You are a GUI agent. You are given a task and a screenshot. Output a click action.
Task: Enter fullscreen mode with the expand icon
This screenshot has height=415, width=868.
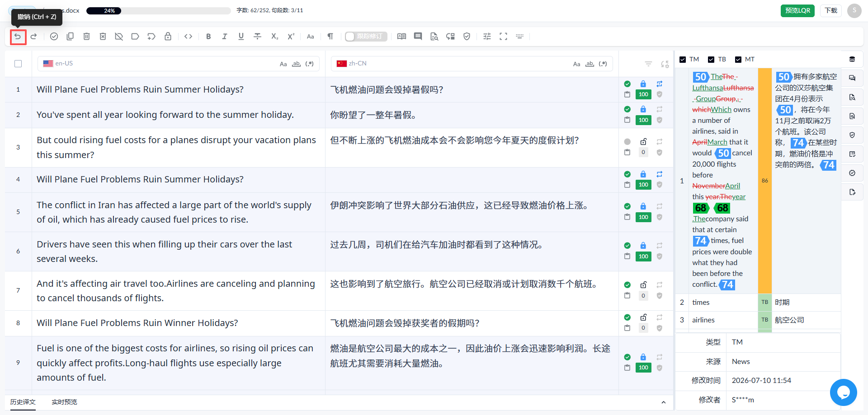(x=503, y=37)
